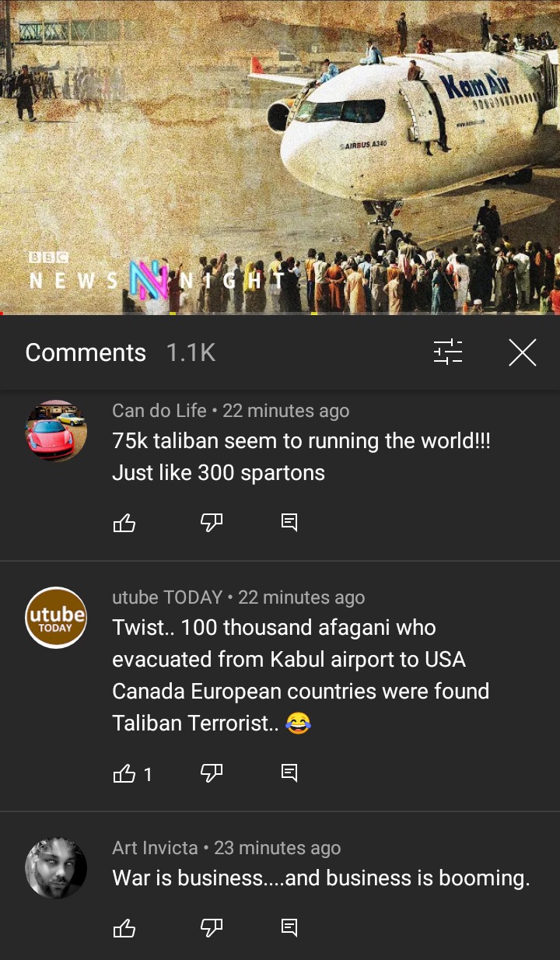Like the Art Invicta comment
This screenshot has height=960, width=560.
(124, 928)
